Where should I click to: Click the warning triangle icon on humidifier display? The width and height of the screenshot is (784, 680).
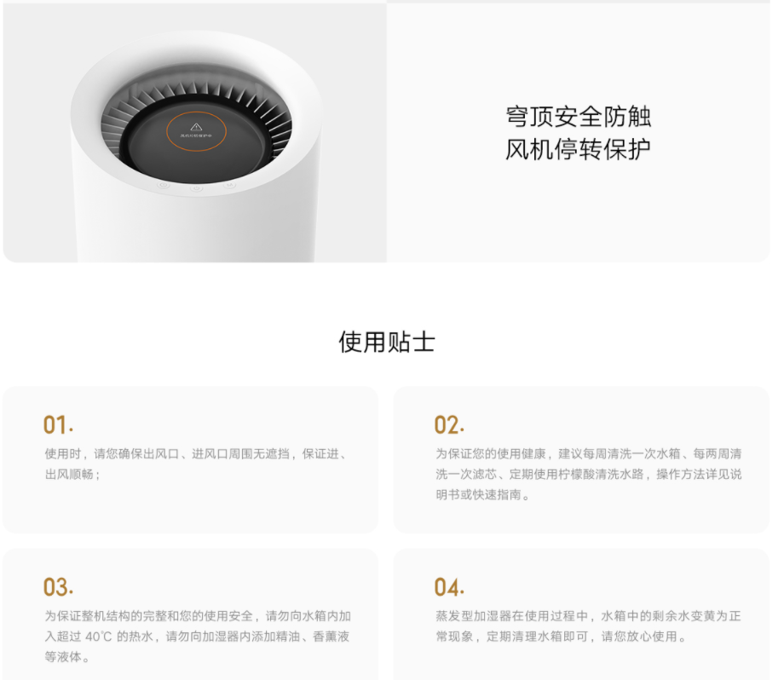[x=196, y=127]
